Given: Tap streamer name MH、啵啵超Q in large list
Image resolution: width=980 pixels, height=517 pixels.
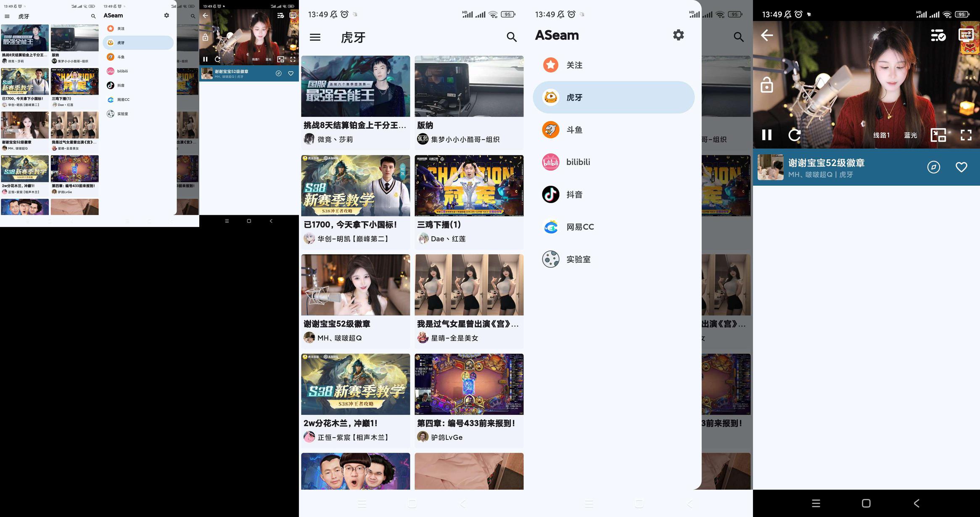Looking at the screenshot, I should click(340, 338).
